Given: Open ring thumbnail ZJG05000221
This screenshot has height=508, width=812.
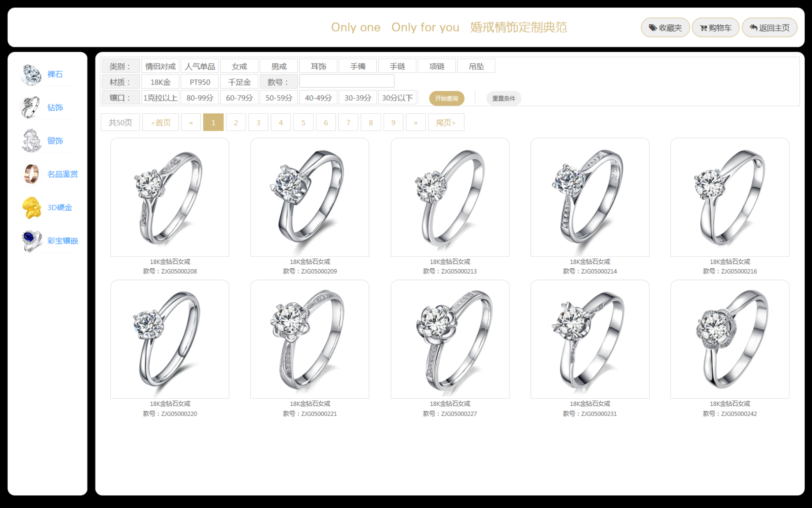Looking at the screenshot, I should (x=310, y=339).
